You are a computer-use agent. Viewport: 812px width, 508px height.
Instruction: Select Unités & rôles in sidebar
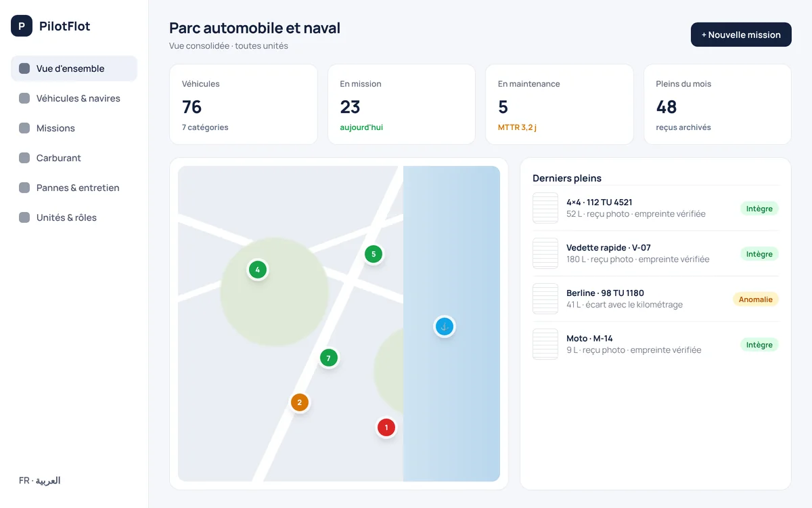(x=74, y=217)
